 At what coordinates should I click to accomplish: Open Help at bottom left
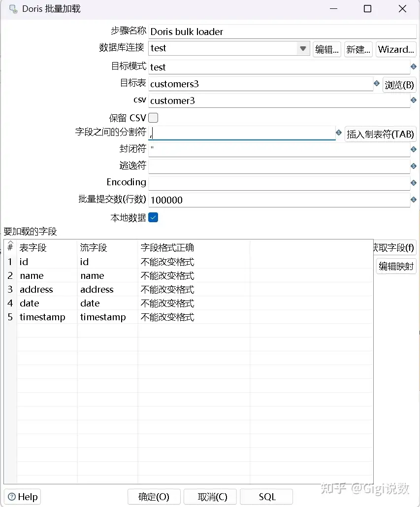(x=22, y=497)
